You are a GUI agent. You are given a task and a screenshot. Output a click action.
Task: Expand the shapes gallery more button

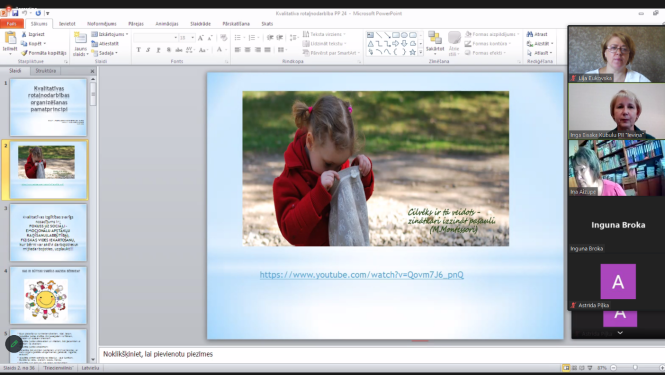tap(421, 52)
